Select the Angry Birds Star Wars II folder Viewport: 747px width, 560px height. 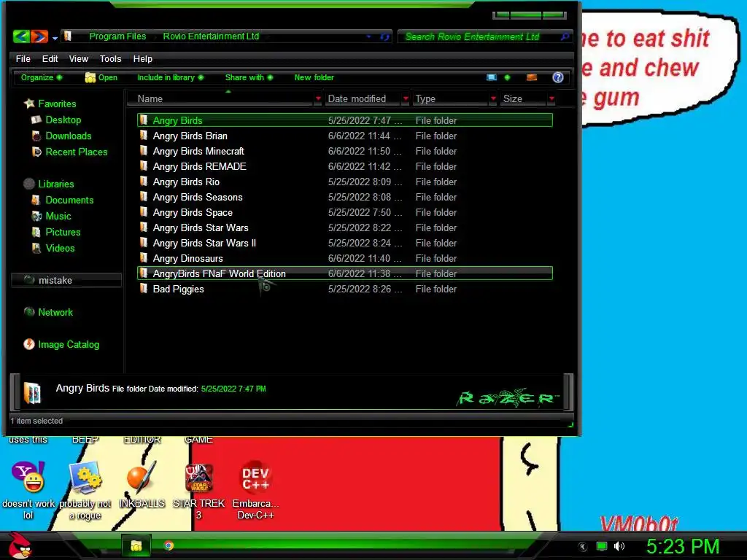pyautogui.click(x=345, y=243)
